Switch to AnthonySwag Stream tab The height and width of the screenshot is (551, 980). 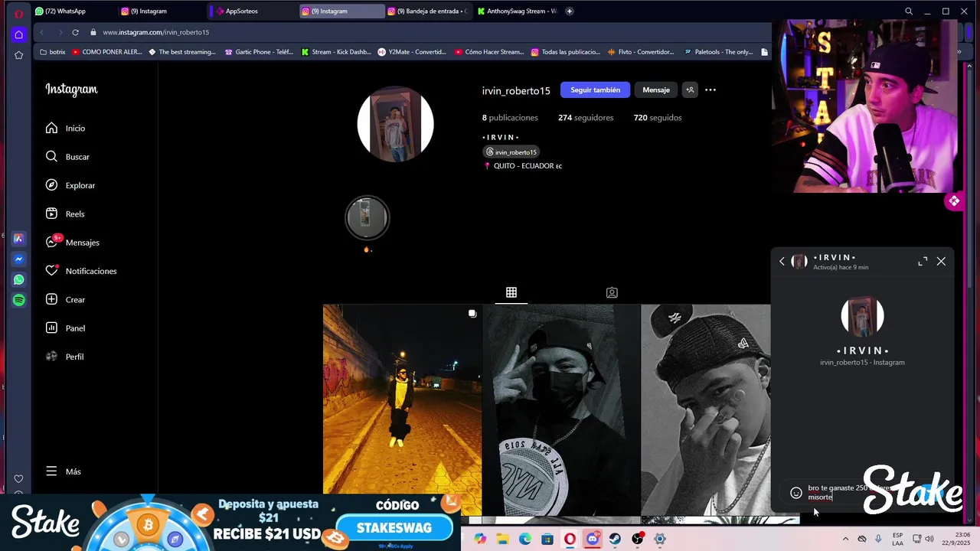coord(517,11)
